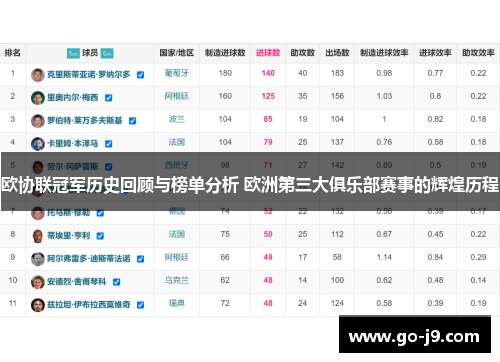
Task: Click assist efficiency value 0.29
Action: (478, 257)
